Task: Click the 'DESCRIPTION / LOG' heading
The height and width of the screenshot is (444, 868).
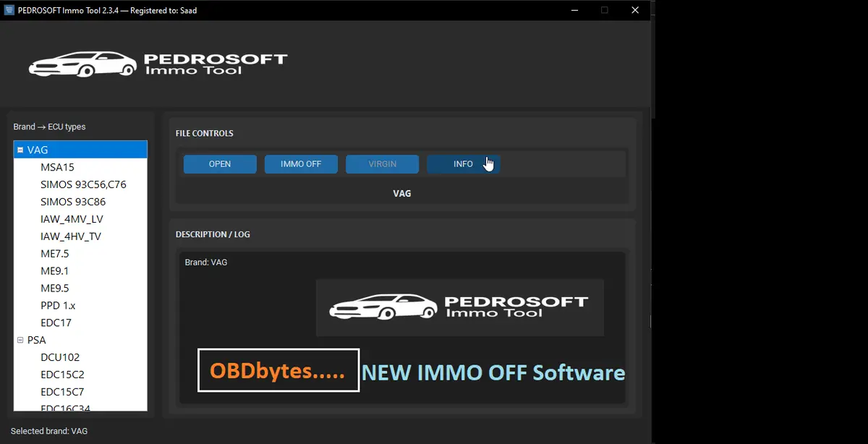Action: coord(213,235)
